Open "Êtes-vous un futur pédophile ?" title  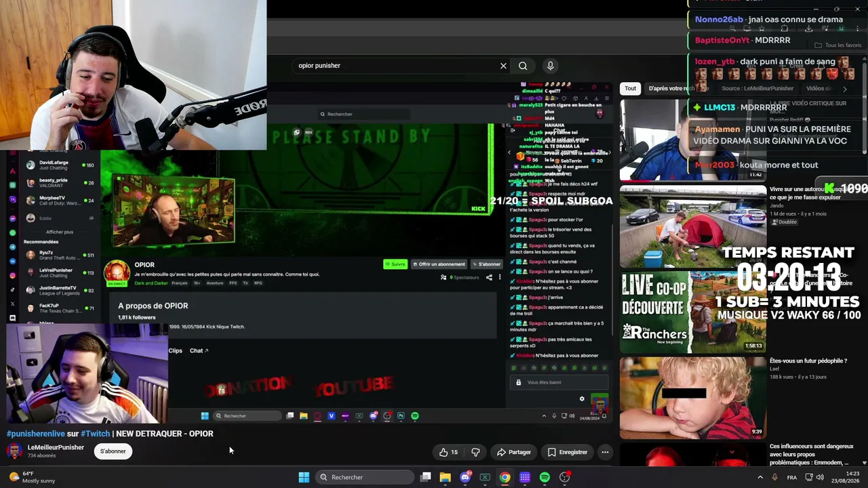808,361
